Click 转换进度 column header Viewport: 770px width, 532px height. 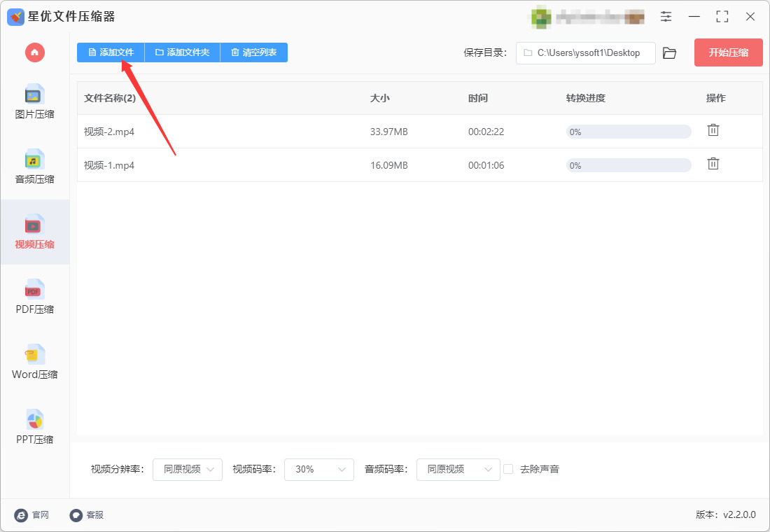(585, 98)
